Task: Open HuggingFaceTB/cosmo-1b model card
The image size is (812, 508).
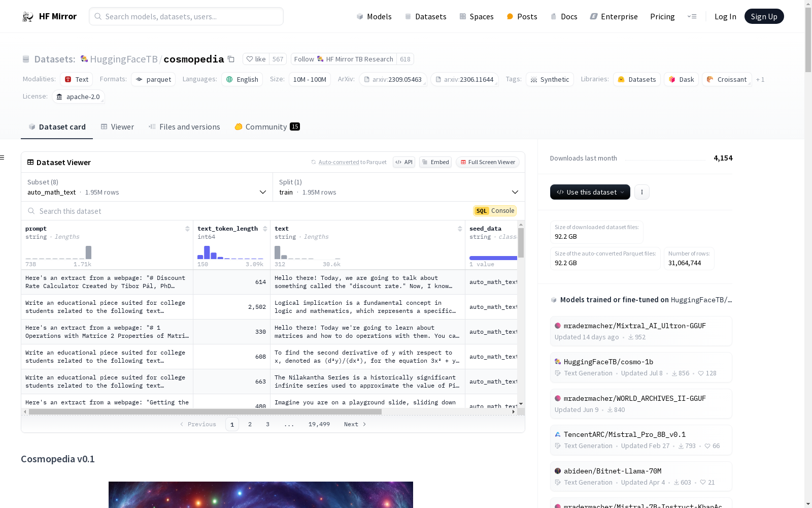Action: (641, 367)
